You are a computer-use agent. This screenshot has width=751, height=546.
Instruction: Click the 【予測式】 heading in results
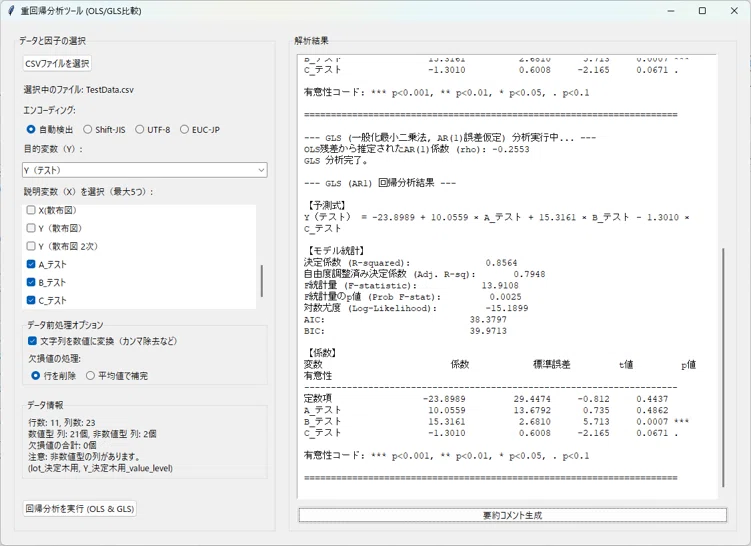[x=327, y=205]
